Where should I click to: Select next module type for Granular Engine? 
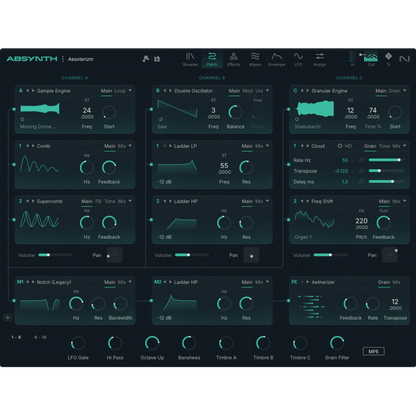coord(308,91)
